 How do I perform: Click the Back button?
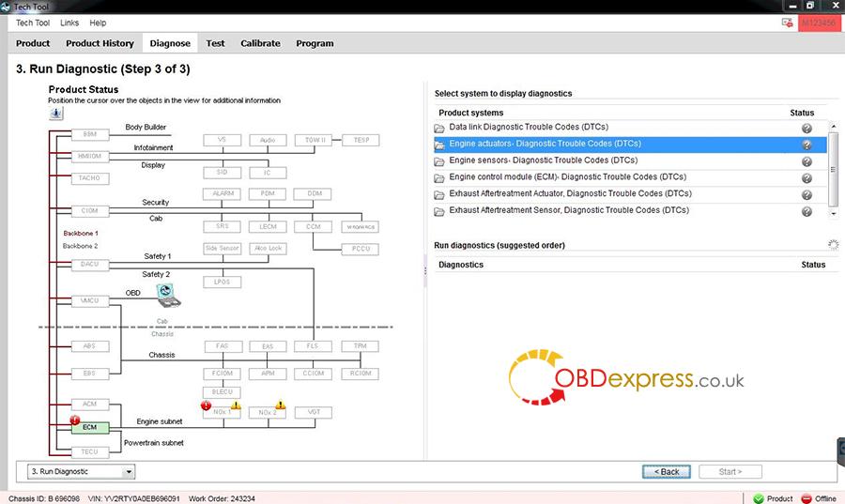point(666,471)
